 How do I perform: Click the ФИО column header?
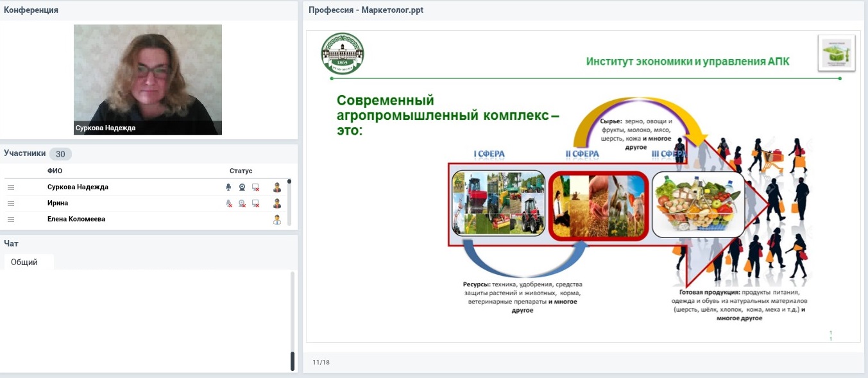[x=55, y=171]
